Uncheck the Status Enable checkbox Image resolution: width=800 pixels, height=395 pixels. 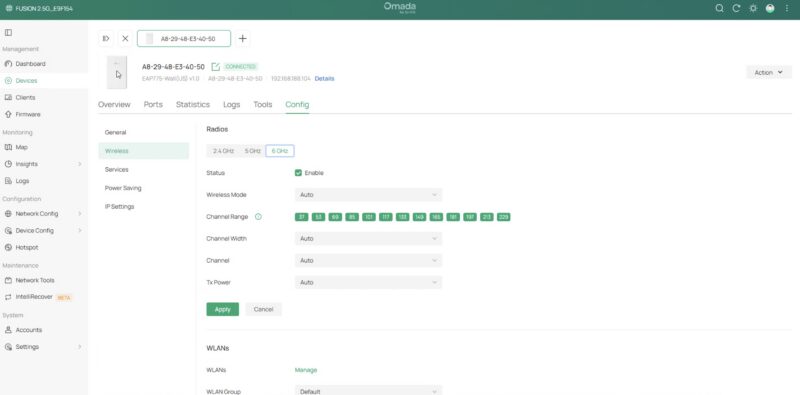(x=298, y=173)
